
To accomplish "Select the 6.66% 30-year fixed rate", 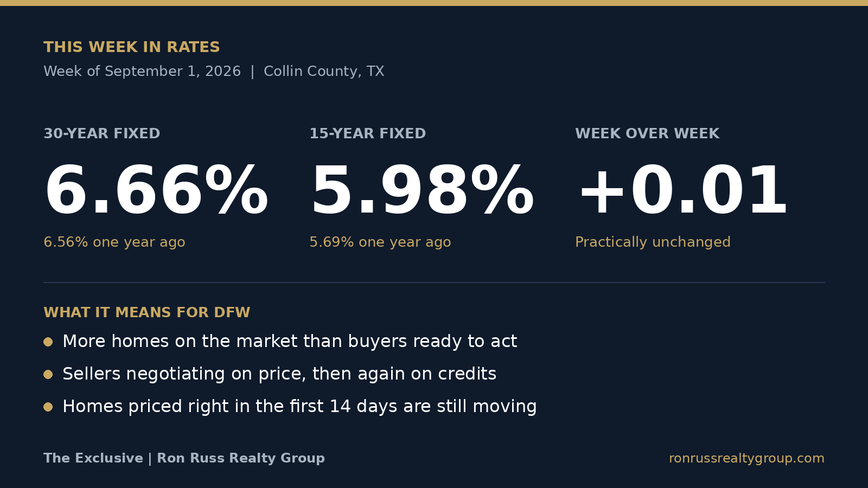I will pos(156,191).
